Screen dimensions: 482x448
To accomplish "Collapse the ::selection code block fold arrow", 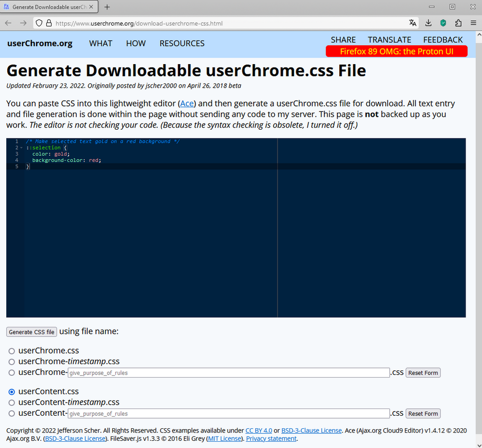I will (21, 148).
